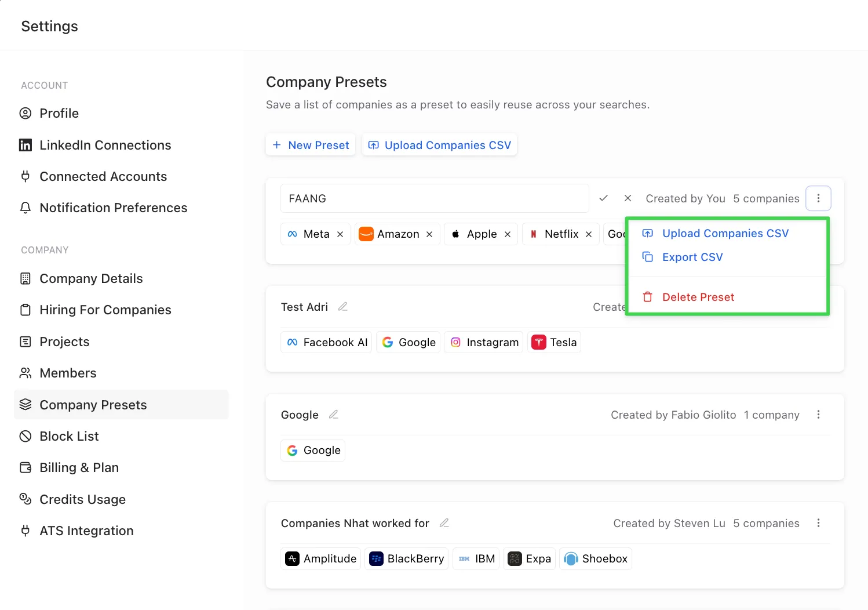Viewport: 868px width, 610px height.
Task: Click the Apple company chip
Action: coord(481,234)
